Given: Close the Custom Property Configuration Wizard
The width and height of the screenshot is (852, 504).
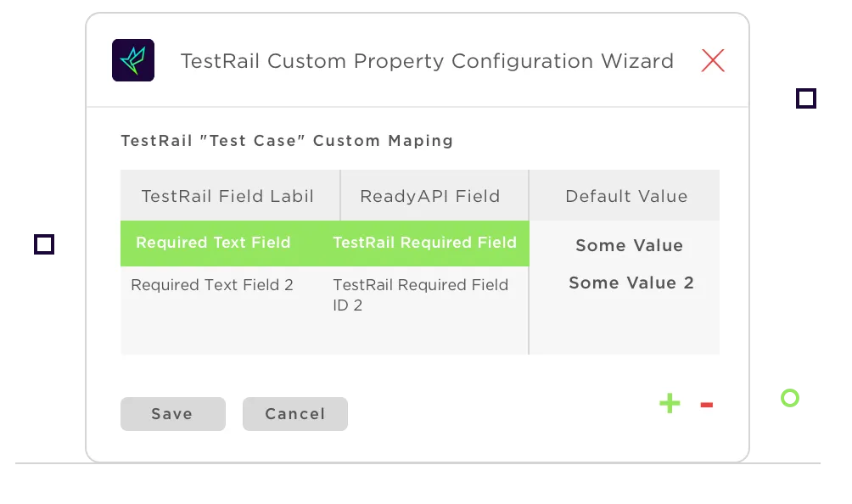Looking at the screenshot, I should tap(713, 60).
